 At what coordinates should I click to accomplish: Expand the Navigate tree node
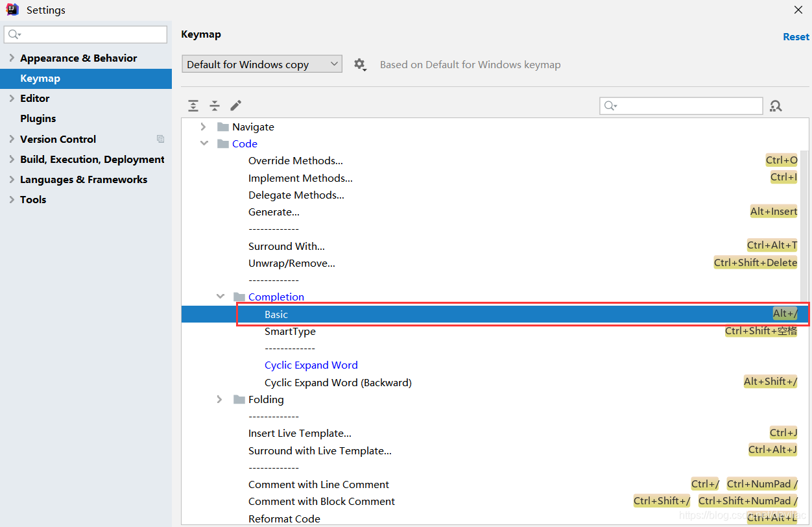click(204, 127)
